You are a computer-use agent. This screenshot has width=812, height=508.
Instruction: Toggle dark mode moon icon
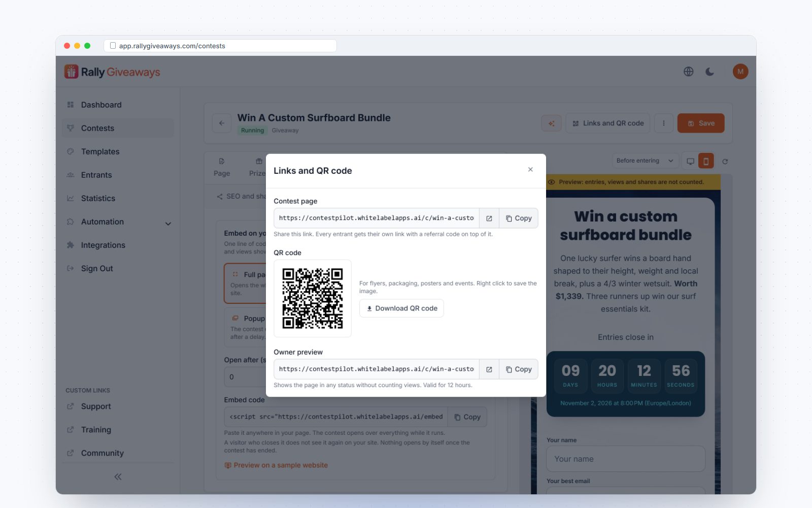(710, 72)
